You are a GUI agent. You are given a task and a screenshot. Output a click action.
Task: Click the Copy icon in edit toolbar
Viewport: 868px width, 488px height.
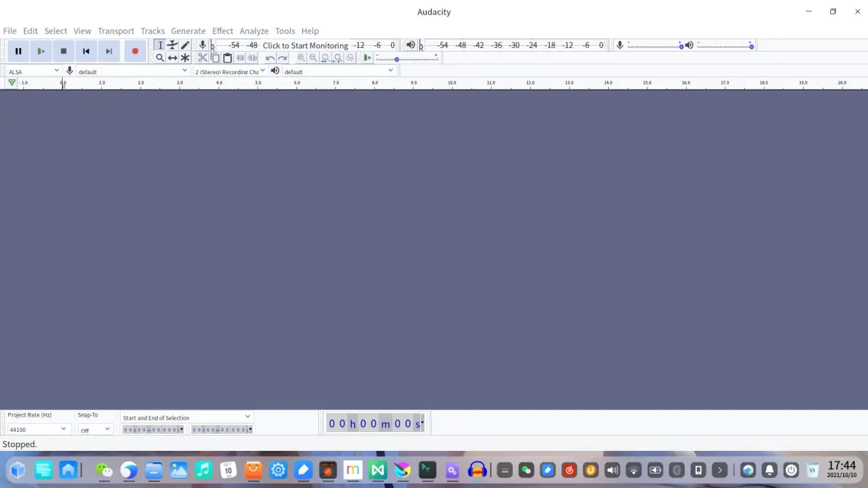[216, 58]
